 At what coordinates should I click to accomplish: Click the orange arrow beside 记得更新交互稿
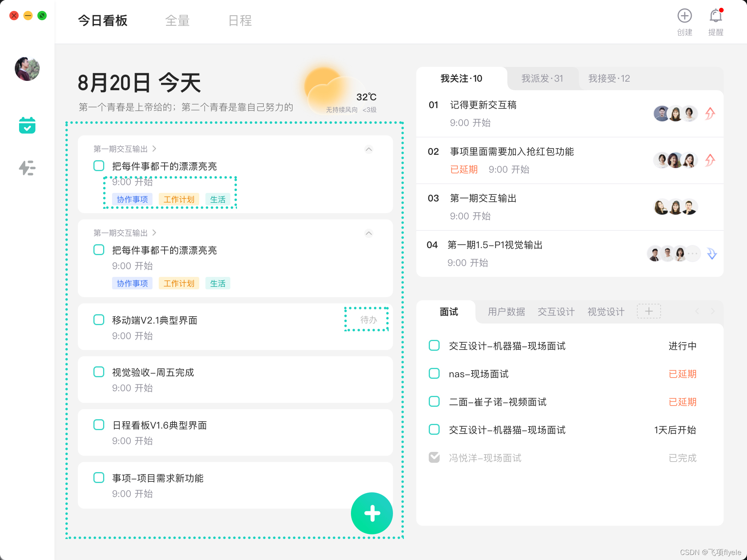tap(709, 113)
